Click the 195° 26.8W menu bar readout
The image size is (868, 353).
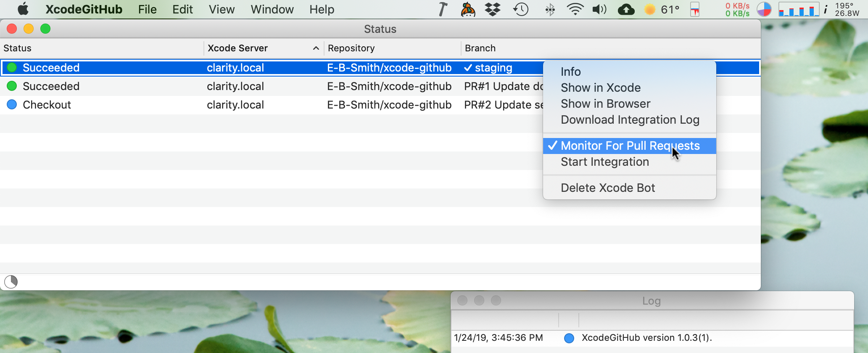[x=847, y=9]
